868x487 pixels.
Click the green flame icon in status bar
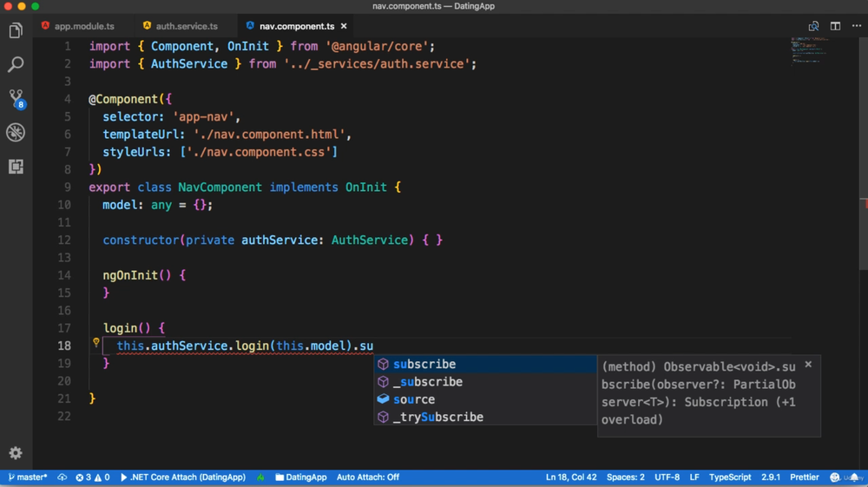[x=260, y=477]
